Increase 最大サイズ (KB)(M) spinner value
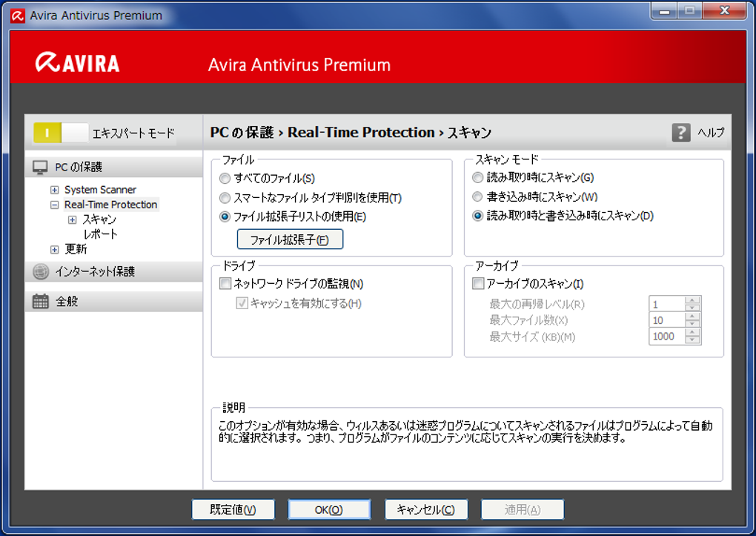Viewport: 756px width, 536px height. click(x=692, y=332)
